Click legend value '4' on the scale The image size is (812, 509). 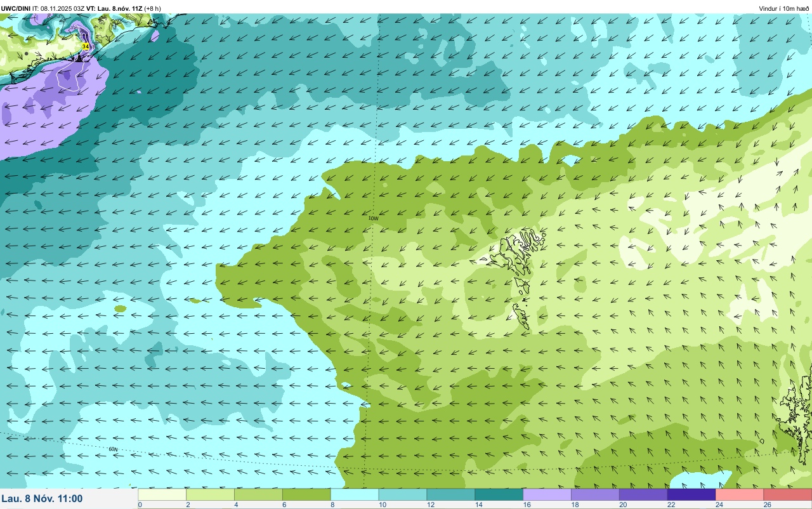coord(236,505)
